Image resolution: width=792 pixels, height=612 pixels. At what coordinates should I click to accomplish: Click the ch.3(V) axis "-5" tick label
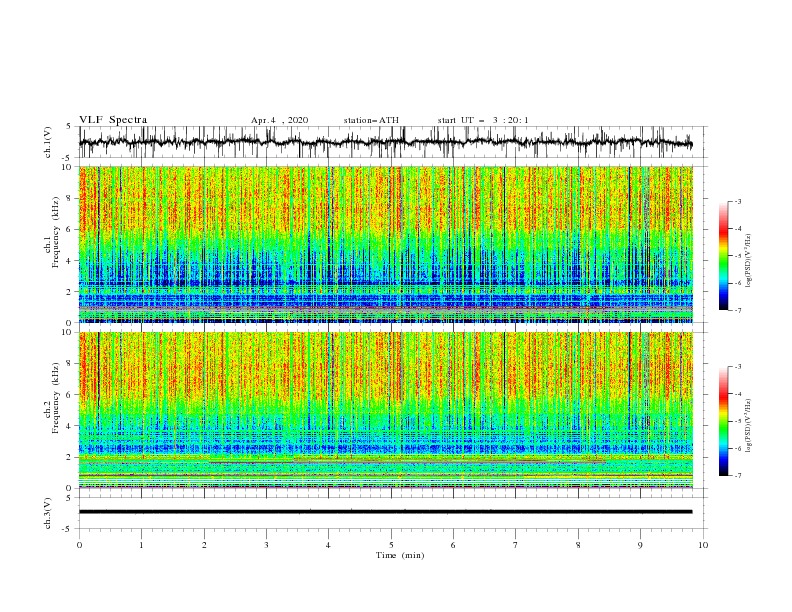click(x=68, y=529)
